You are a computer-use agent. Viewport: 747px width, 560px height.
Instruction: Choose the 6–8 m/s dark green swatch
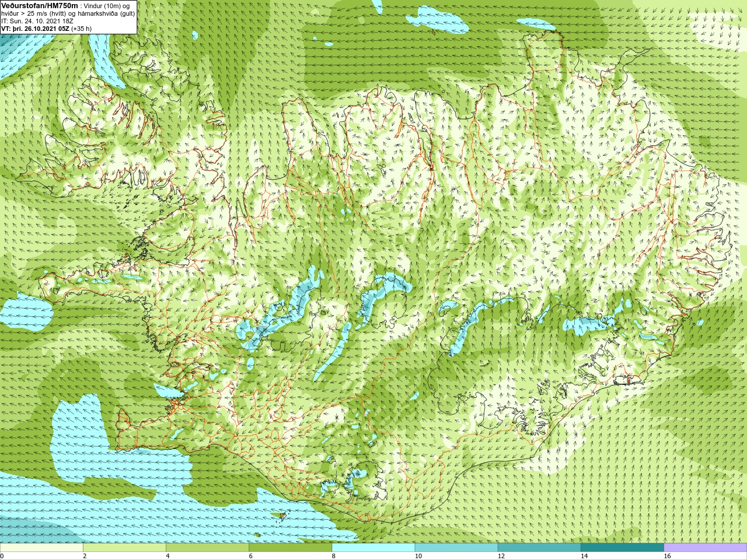[290, 548]
